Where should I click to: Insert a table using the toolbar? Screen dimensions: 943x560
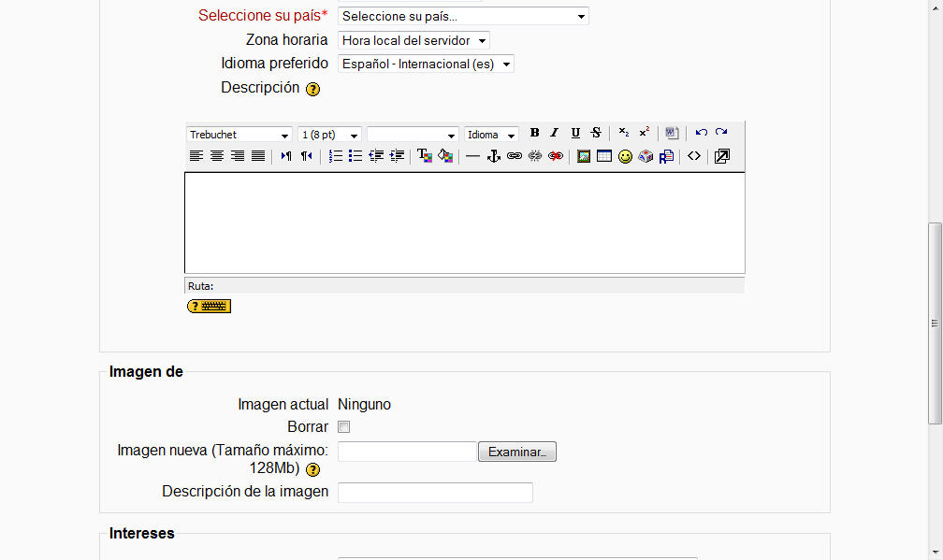tap(604, 156)
